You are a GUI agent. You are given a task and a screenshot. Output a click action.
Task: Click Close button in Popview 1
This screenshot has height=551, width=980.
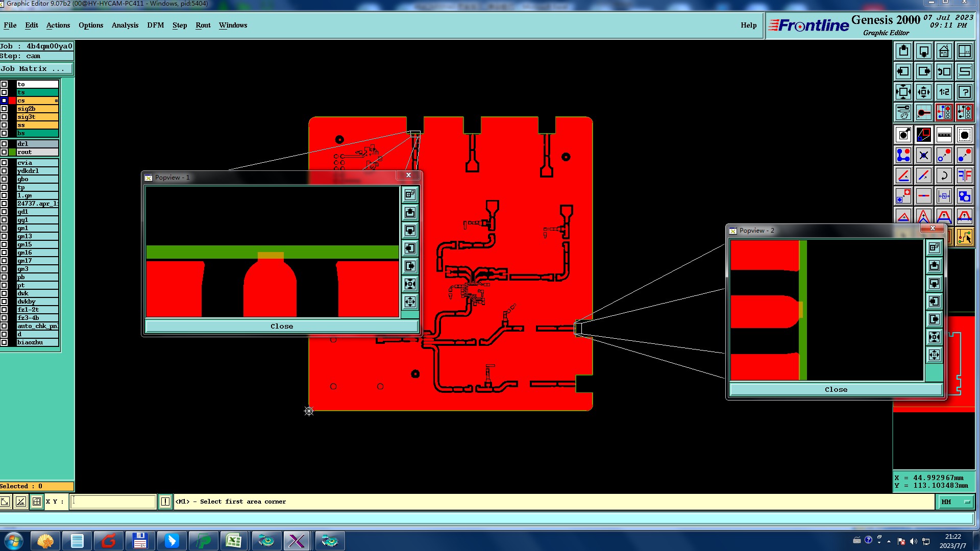pyautogui.click(x=281, y=327)
